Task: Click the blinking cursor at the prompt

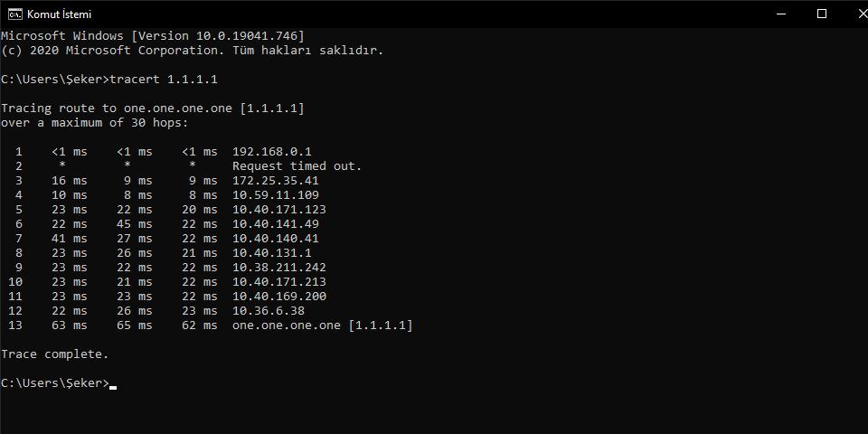Action: pyautogui.click(x=113, y=388)
